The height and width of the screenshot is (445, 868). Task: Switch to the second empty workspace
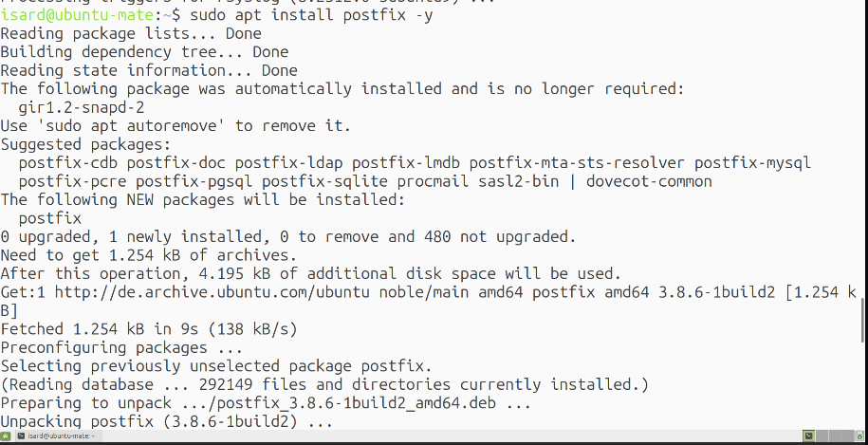point(822,436)
